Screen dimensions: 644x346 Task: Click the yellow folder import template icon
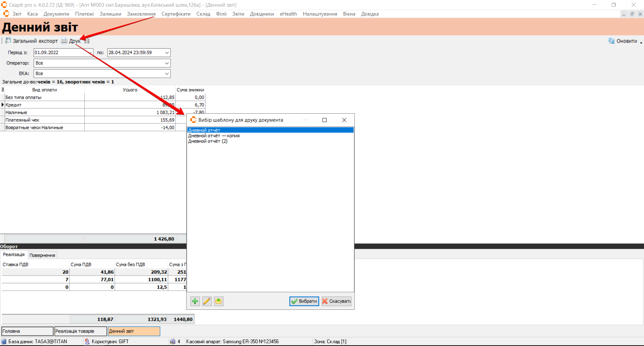click(218, 301)
